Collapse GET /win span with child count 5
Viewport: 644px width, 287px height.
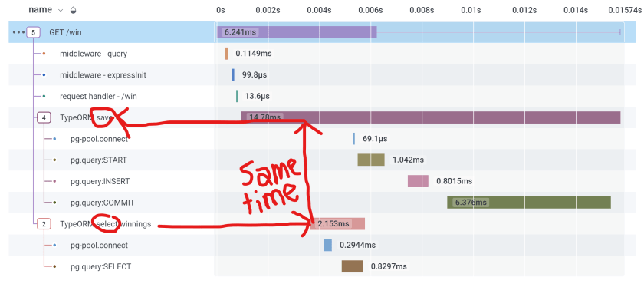[33, 32]
